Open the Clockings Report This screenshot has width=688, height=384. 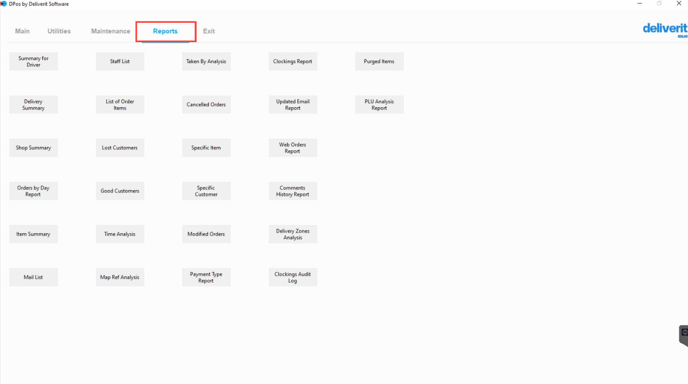(293, 61)
